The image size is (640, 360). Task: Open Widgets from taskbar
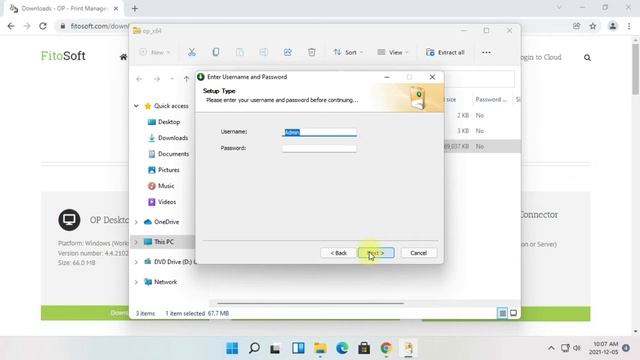click(298, 348)
